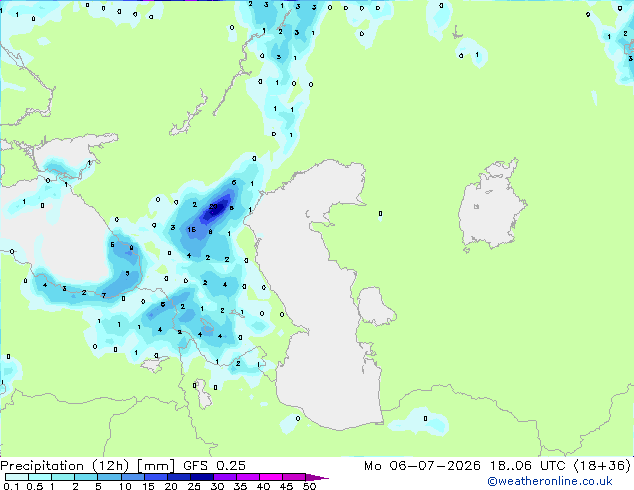This screenshot has height=490, width=634.
Task: Select the 35–40 mm violet legend swatch
Action: tap(247, 477)
